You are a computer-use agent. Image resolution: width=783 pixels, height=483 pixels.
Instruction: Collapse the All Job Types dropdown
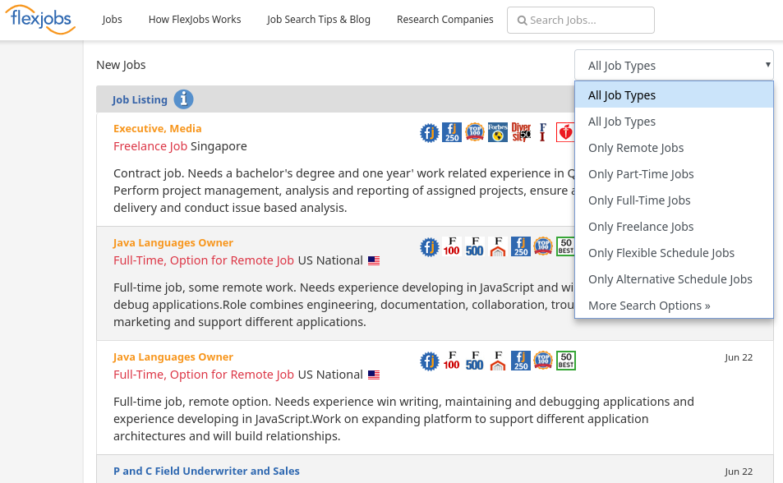point(673,66)
